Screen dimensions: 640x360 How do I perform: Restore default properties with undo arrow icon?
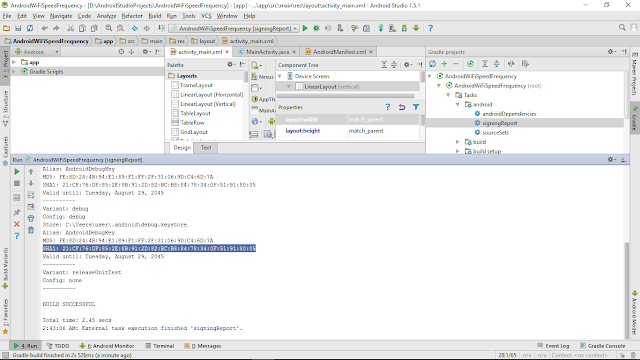pyautogui.click(x=402, y=107)
